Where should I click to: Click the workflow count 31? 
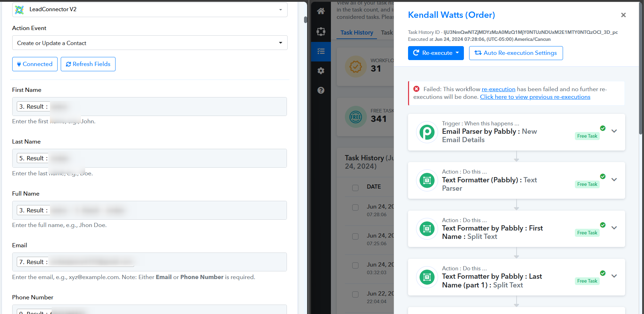click(x=376, y=69)
